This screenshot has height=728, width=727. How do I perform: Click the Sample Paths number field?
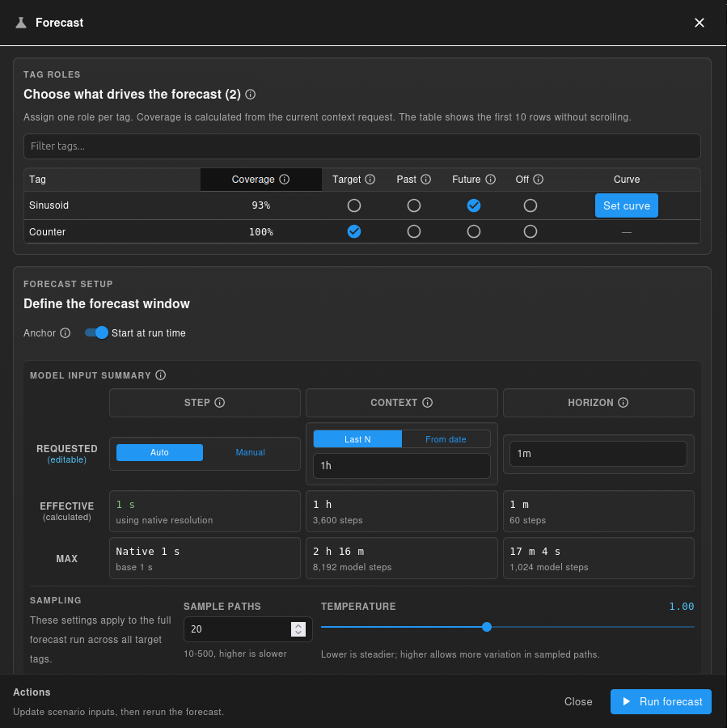[x=248, y=629]
